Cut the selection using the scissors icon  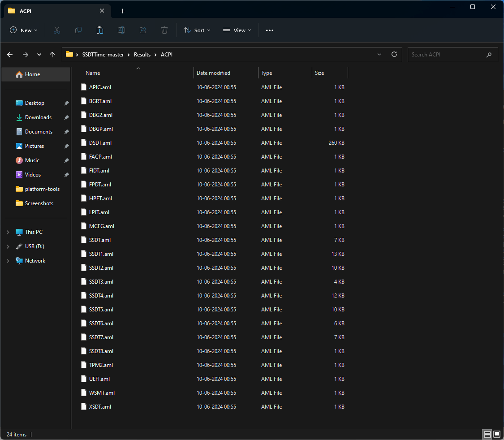point(57,30)
